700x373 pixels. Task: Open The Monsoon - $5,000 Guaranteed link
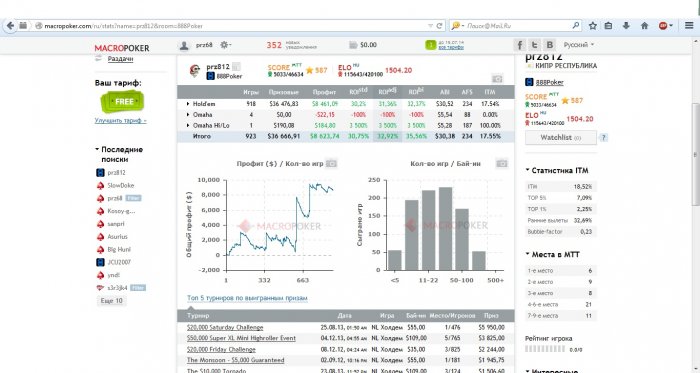(235, 360)
